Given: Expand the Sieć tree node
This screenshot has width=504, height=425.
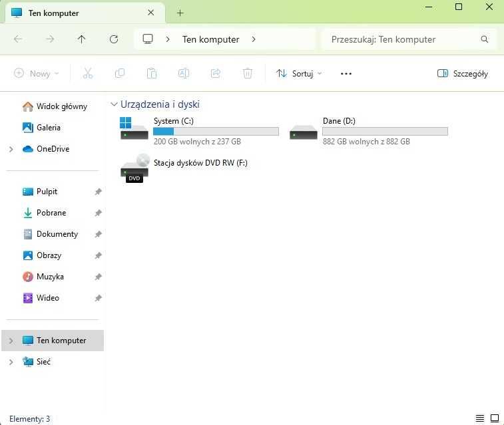Looking at the screenshot, I should 11,362.
